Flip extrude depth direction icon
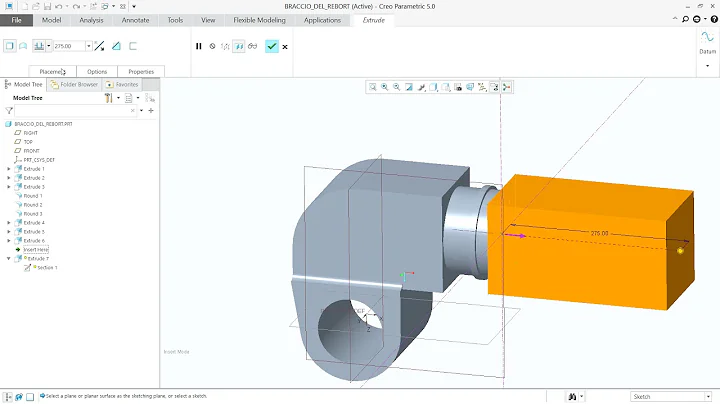Viewport: 720px width, 404px height. pyautogui.click(x=99, y=46)
